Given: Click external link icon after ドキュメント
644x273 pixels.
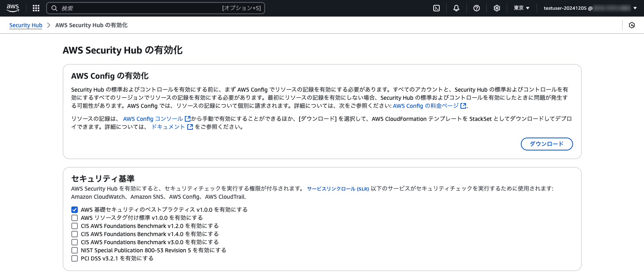Looking at the screenshot, I should click(x=190, y=127).
